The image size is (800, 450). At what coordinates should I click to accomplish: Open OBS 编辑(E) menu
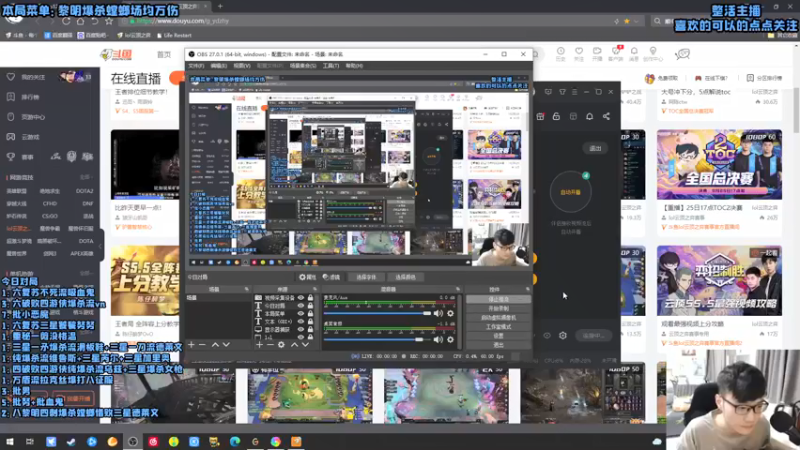tap(219, 66)
